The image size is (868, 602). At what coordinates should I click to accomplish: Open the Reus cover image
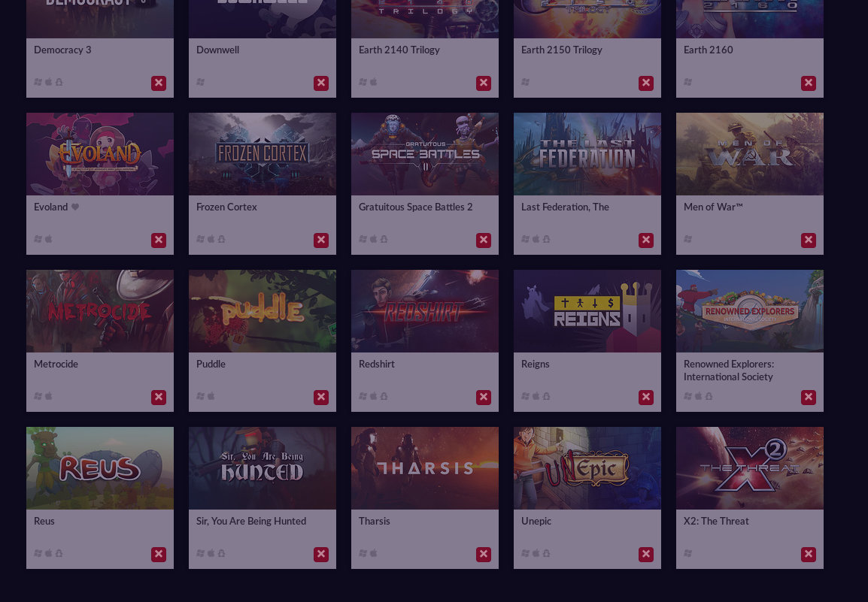pyautogui.click(x=100, y=468)
